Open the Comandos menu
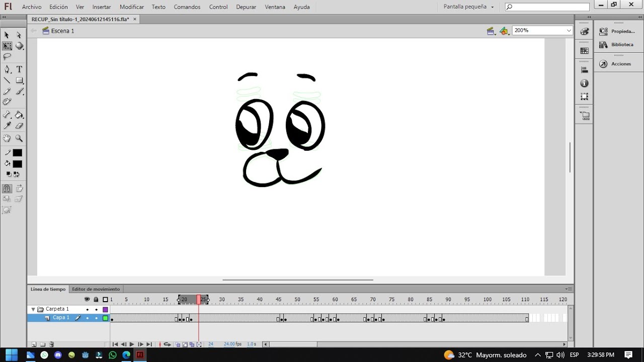 click(187, 7)
